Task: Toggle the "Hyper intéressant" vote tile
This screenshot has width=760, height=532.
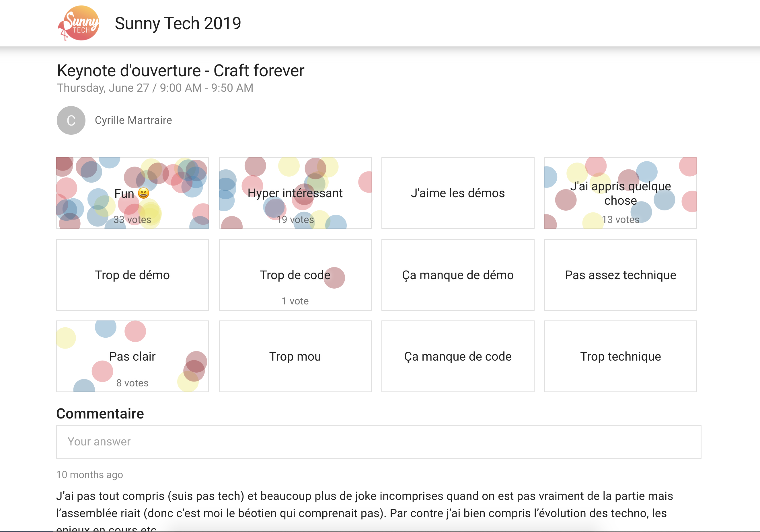Action: (295, 193)
